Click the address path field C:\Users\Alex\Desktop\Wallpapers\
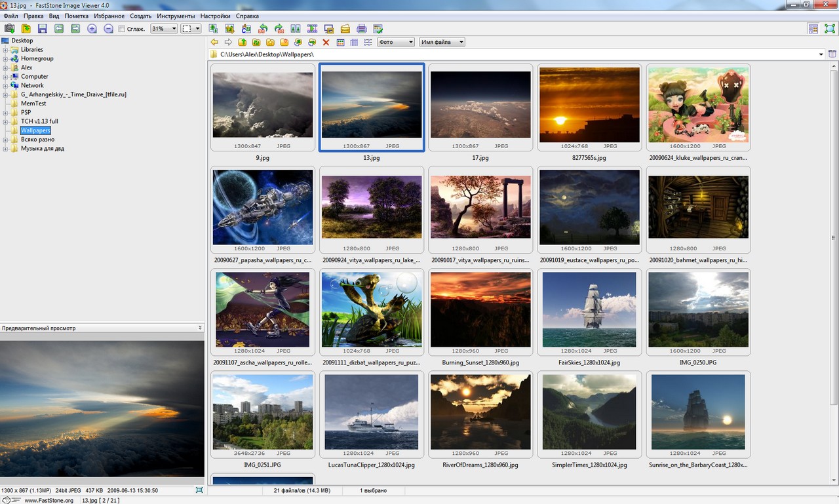839x504 pixels. point(518,54)
